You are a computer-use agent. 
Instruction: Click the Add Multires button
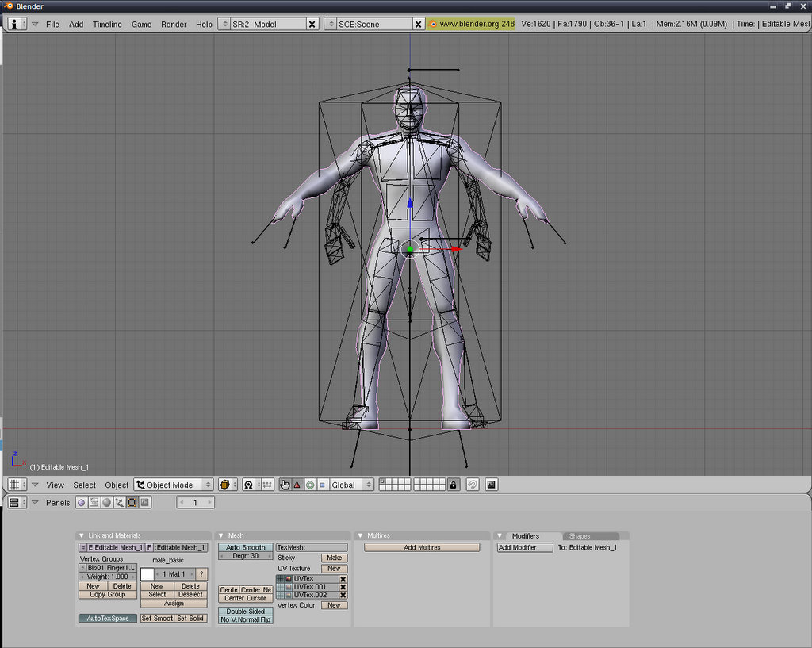coord(422,547)
